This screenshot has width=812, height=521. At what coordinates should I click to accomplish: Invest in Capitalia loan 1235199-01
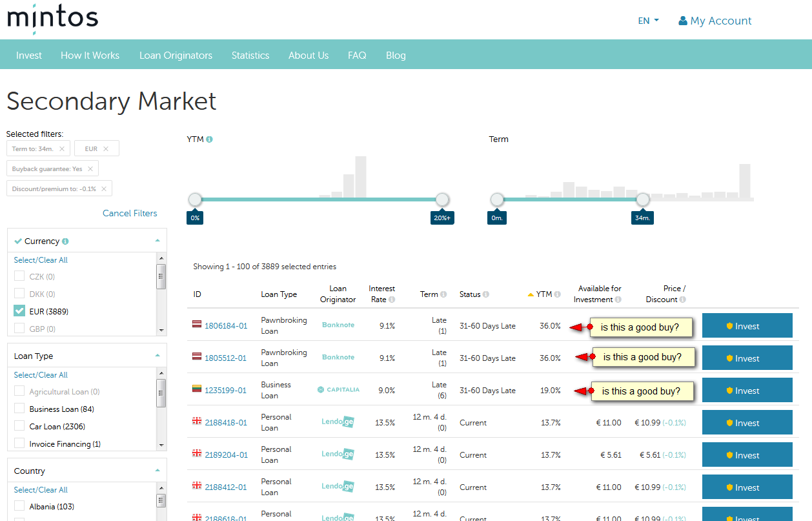click(747, 391)
